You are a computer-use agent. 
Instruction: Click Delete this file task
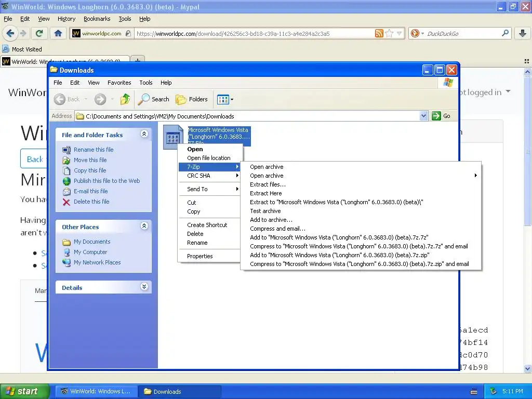pos(91,202)
